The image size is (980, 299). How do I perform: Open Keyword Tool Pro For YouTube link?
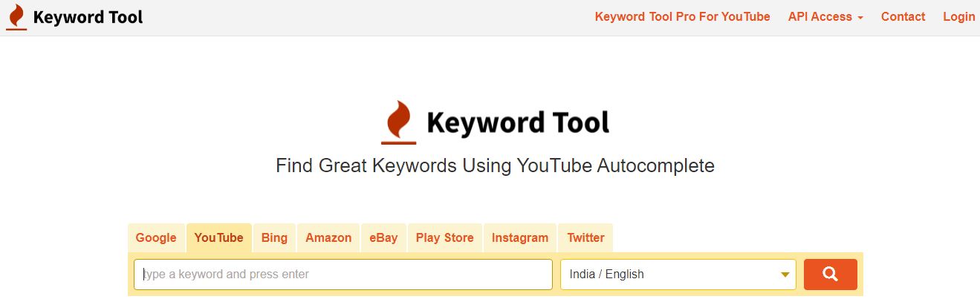(x=683, y=16)
